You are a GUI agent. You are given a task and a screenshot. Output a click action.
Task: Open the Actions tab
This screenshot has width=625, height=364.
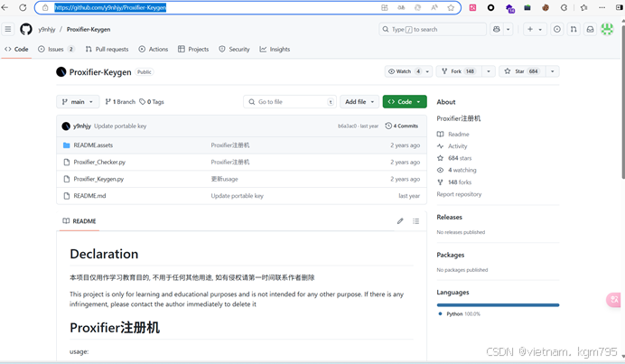coord(154,49)
